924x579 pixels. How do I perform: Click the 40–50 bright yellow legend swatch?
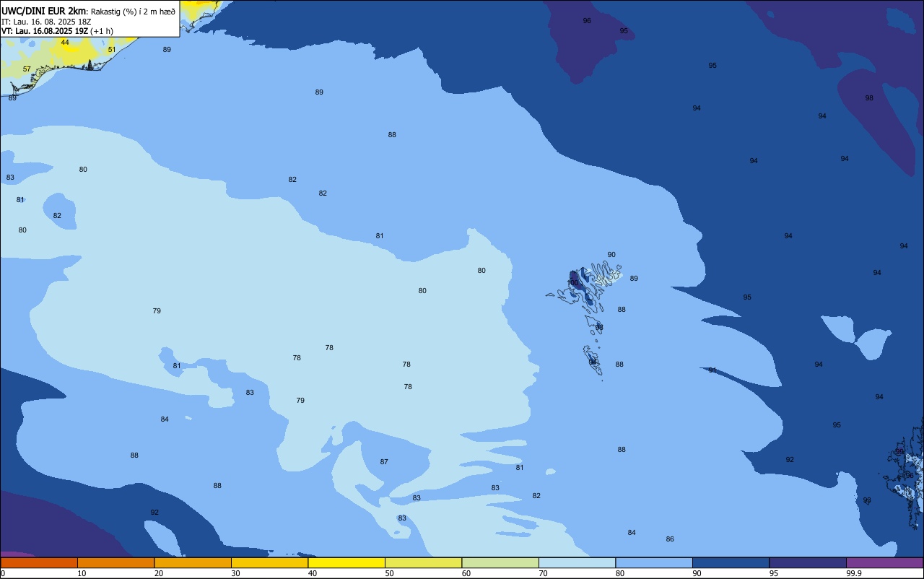click(x=346, y=562)
